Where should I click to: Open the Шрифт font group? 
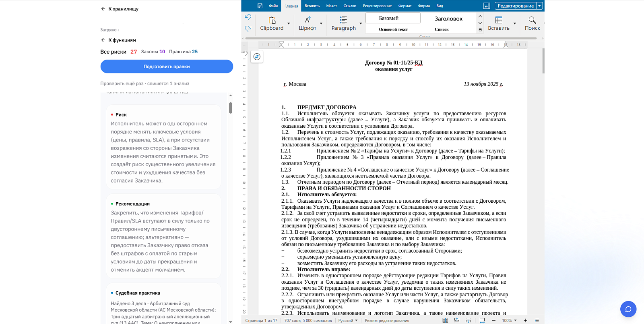click(308, 23)
